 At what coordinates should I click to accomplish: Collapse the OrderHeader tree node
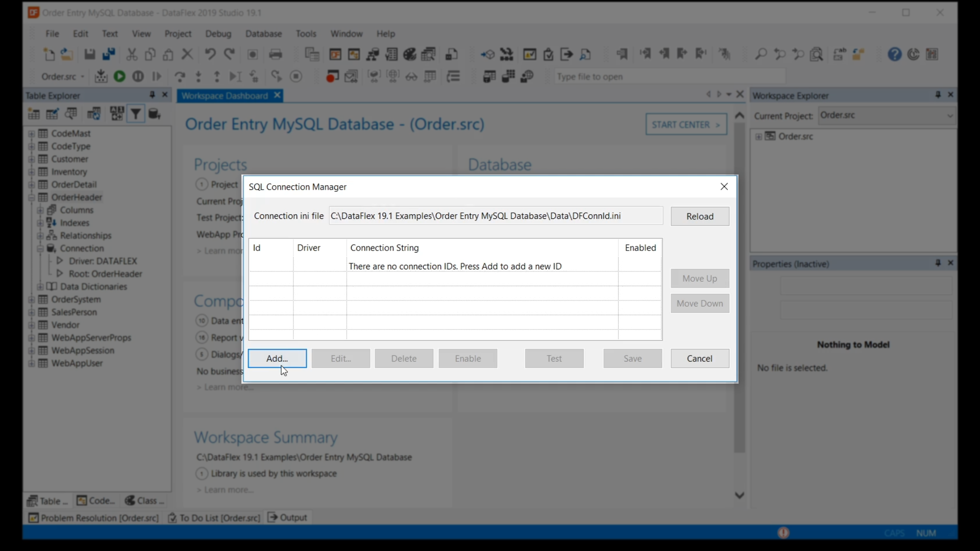point(32,197)
